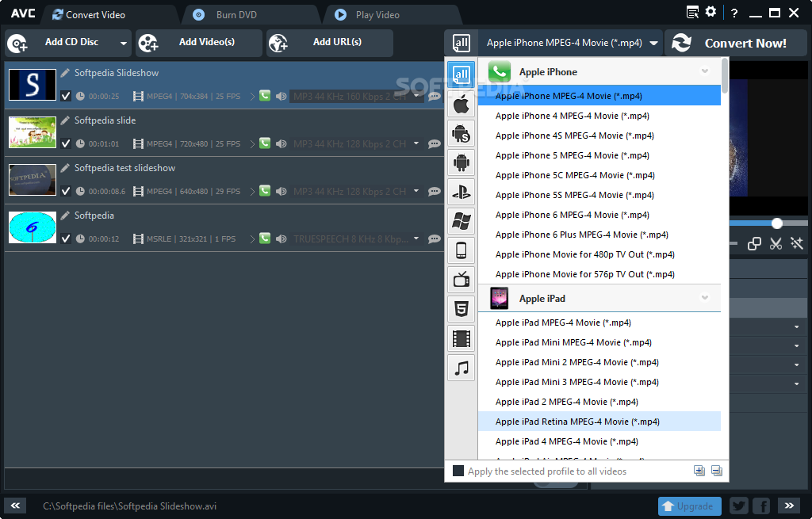Open the PlayStation devices category
The height and width of the screenshot is (519, 812).
pos(461,193)
